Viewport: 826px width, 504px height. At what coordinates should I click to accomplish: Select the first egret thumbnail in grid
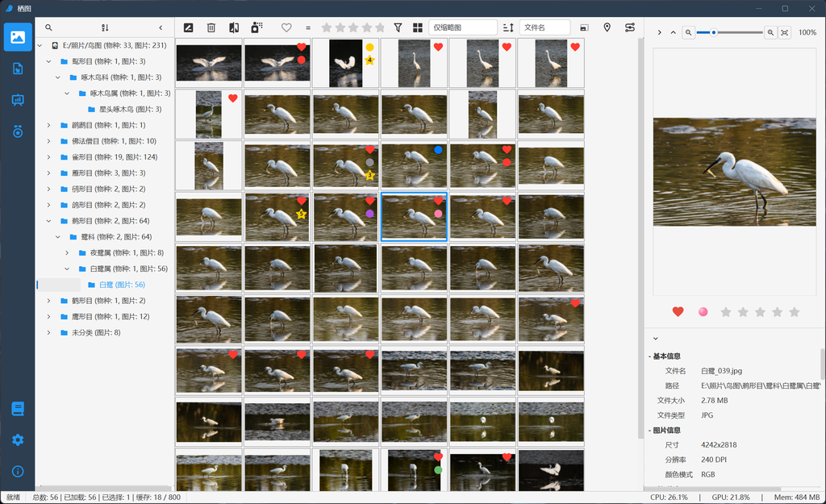208,63
